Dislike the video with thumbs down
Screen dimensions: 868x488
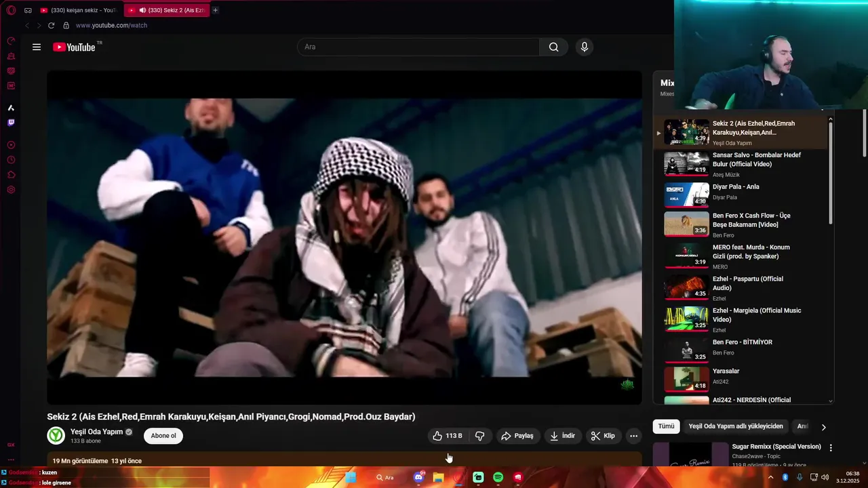tap(479, 436)
